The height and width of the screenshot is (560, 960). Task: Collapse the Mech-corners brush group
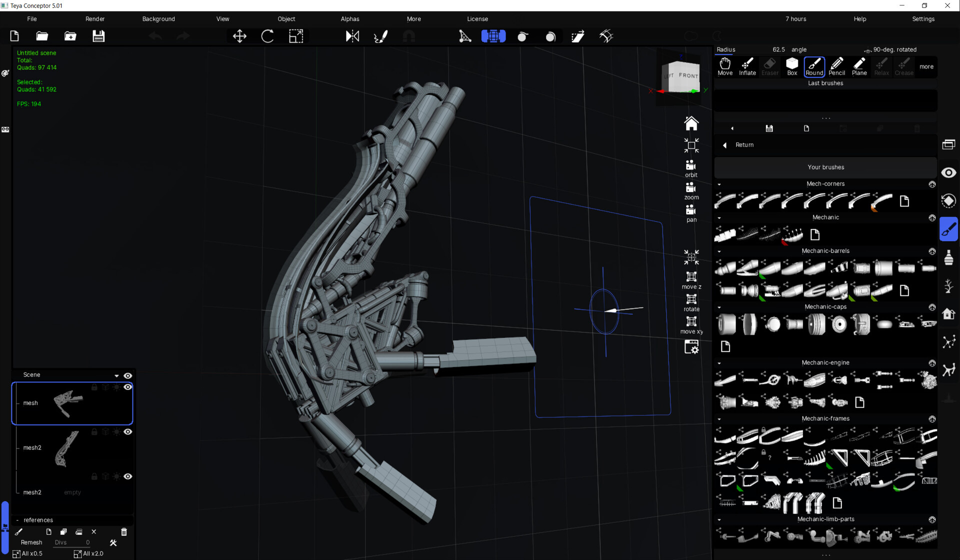pyautogui.click(x=719, y=184)
